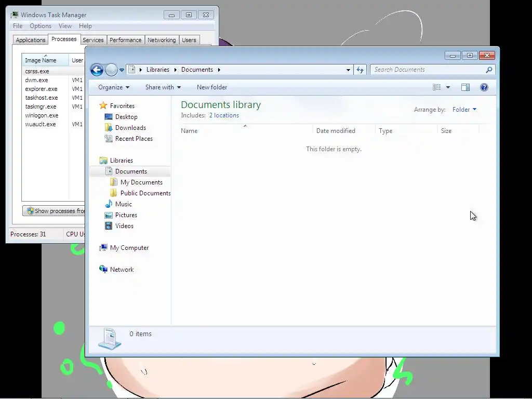Screen dimensions: 532x399
Task: Click the Videos filmstrip icon
Action: click(x=109, y=225)
